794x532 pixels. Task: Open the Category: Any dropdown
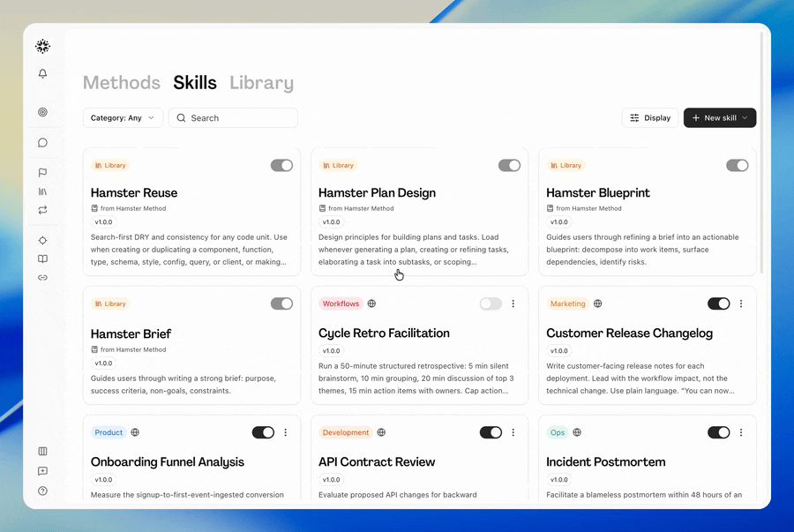123,118
